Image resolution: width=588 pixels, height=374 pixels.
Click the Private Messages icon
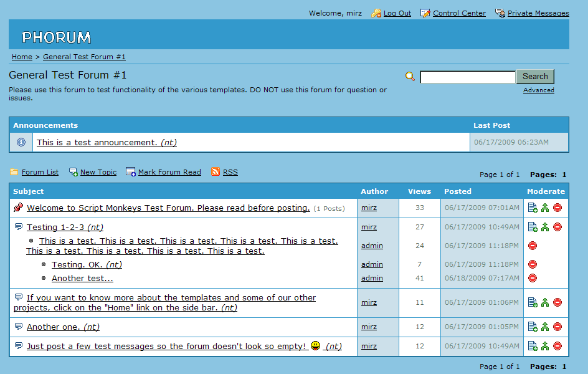coord(500,13)
